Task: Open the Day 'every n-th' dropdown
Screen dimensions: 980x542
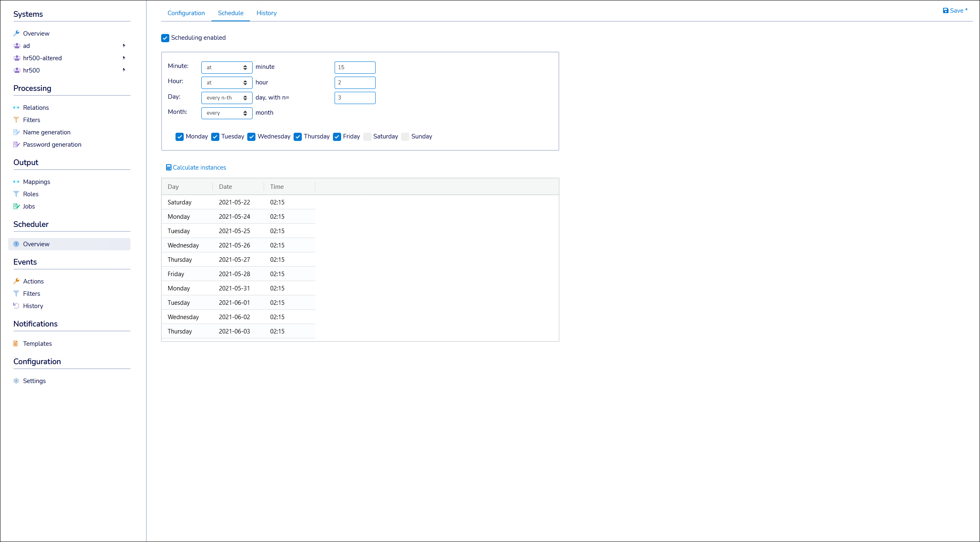Action: pyautogui.click(x=227, y=98)
